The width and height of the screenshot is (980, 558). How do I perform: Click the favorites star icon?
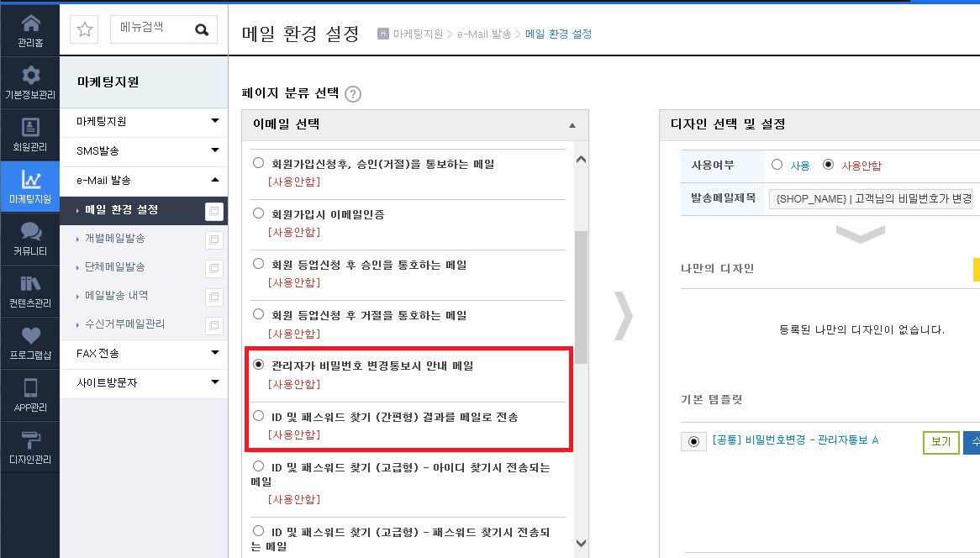84,29
